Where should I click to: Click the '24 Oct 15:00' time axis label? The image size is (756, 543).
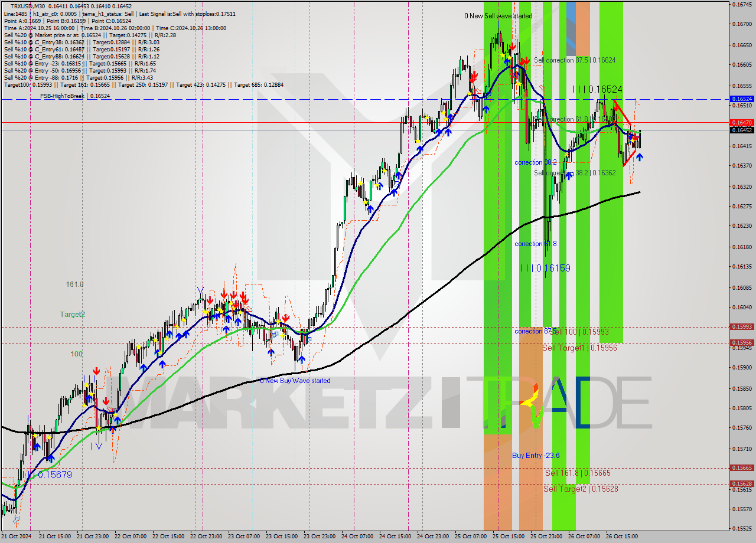coord(395,537)
